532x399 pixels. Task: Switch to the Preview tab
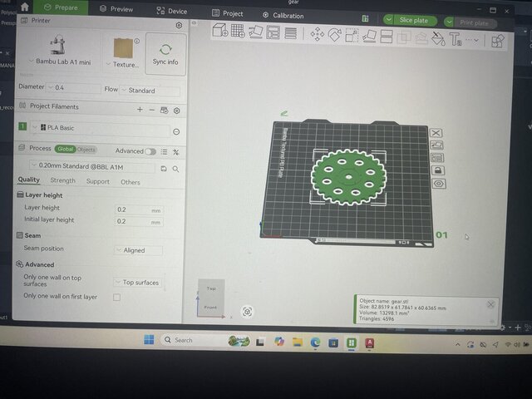click(116, 9)
